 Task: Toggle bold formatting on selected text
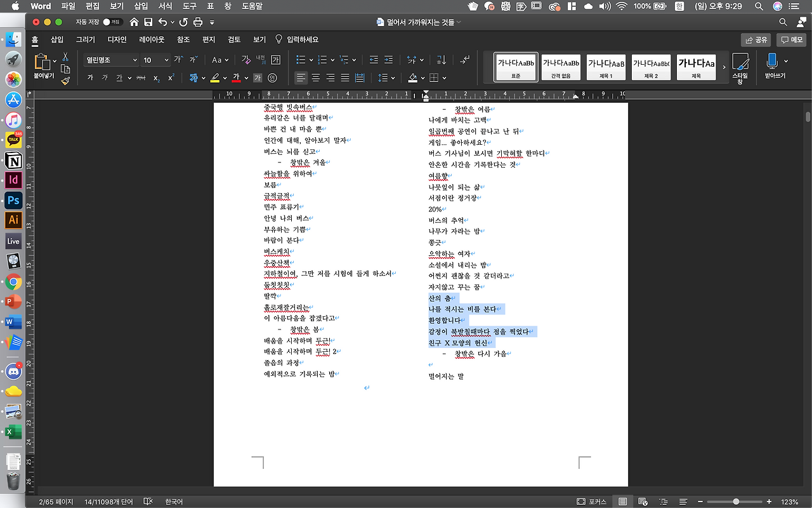(91, 77)
